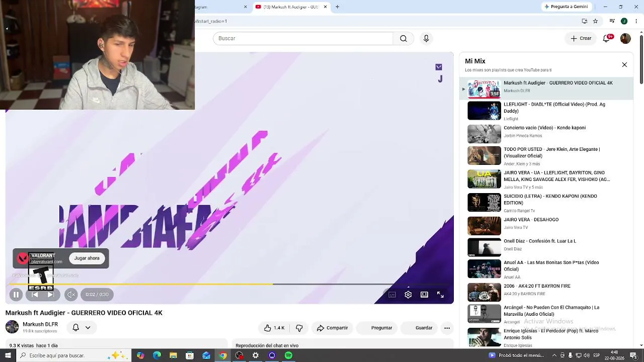Open a new browser tab
This screenshot has height=362, width=644.
pyautogui.click(x=337, y=7)
